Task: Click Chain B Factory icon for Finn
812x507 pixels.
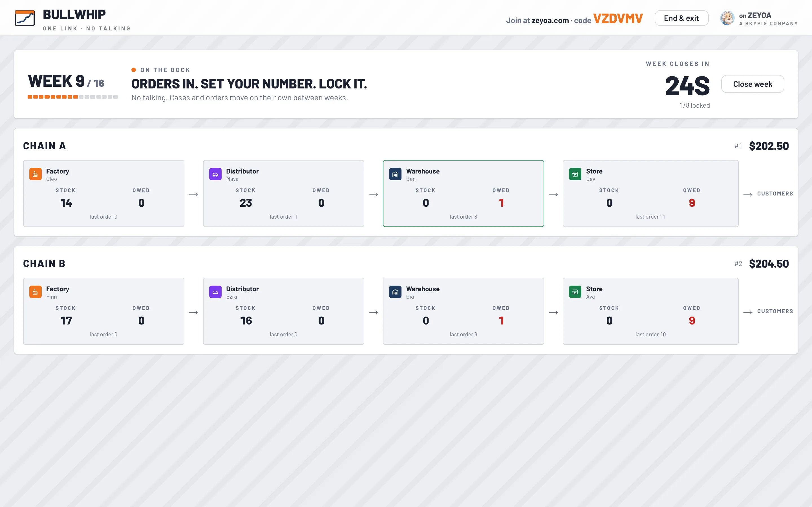Action: pos(36,292)
